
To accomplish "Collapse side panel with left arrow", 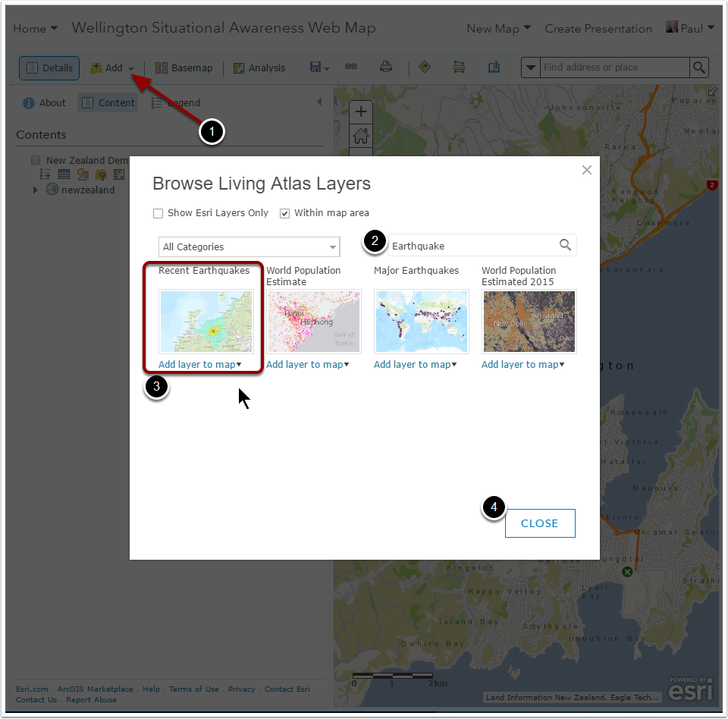I will tap(319, 102).
